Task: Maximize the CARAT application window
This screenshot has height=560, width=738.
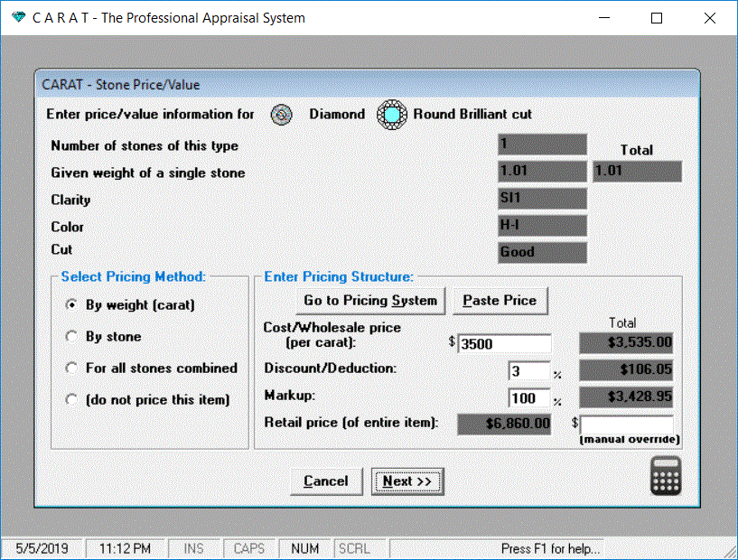Action: pyautogui.click(x=657, y=18)
